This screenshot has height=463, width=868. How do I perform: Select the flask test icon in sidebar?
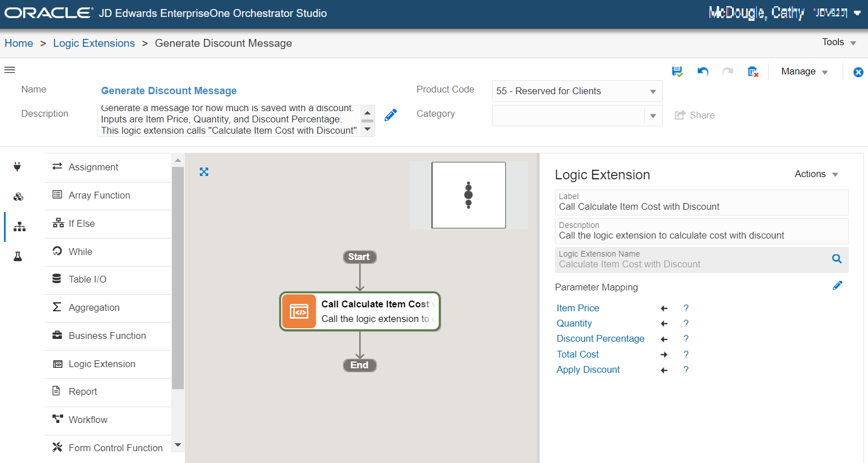(18, 257)
